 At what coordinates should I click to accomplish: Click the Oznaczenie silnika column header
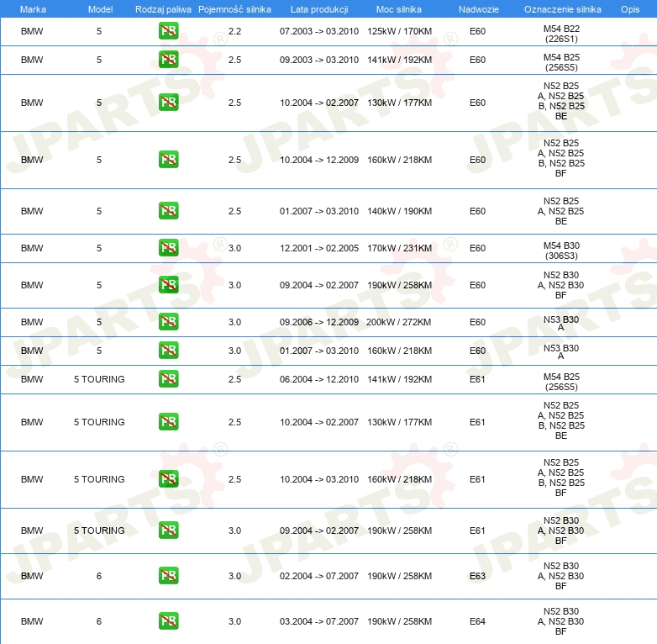tap(562, 9)
